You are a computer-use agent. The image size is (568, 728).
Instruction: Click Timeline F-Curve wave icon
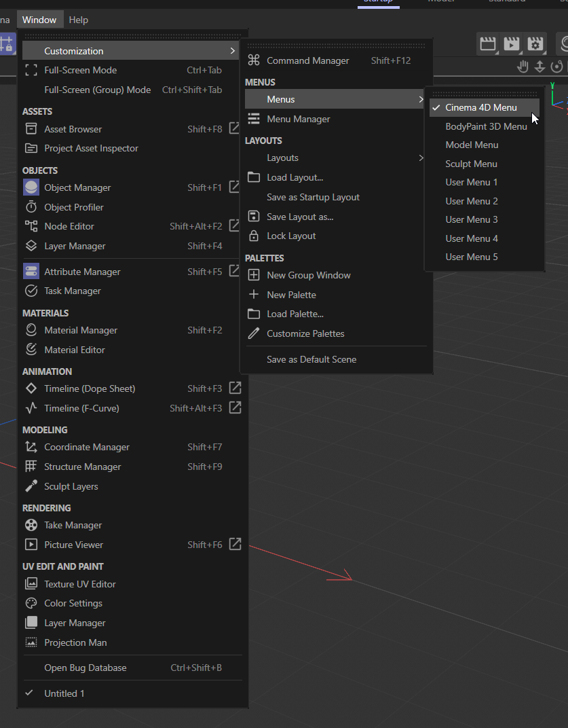[x=31, y=407]
